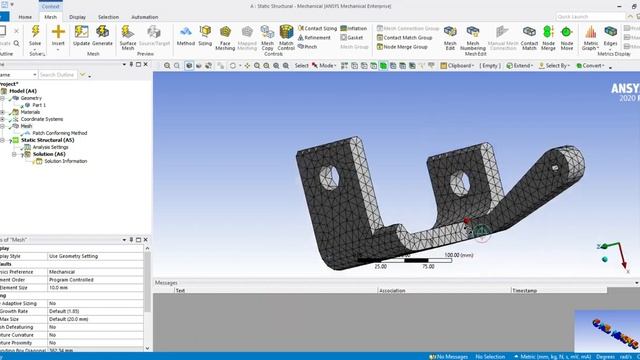Open the Clipboard dropdown
Image resolution: width=640 pixels, height=360 pixels.
pos(457,66)
